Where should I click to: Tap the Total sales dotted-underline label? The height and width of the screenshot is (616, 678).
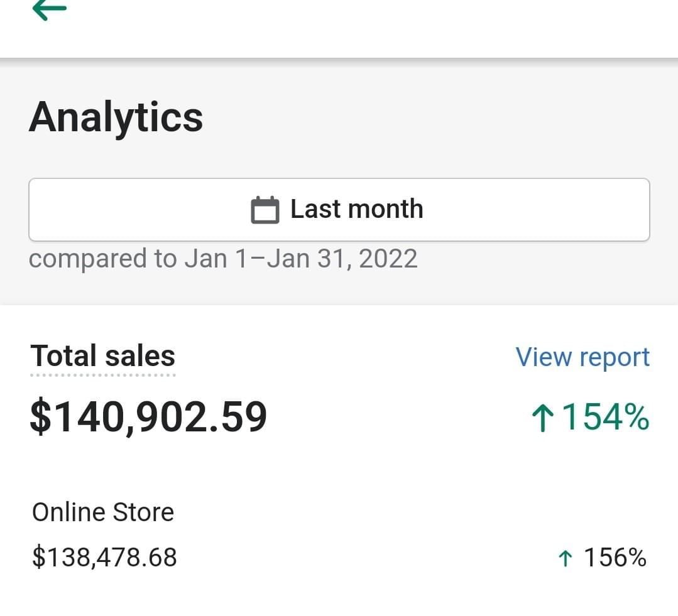pyautogui.click(x=102, y=355)
